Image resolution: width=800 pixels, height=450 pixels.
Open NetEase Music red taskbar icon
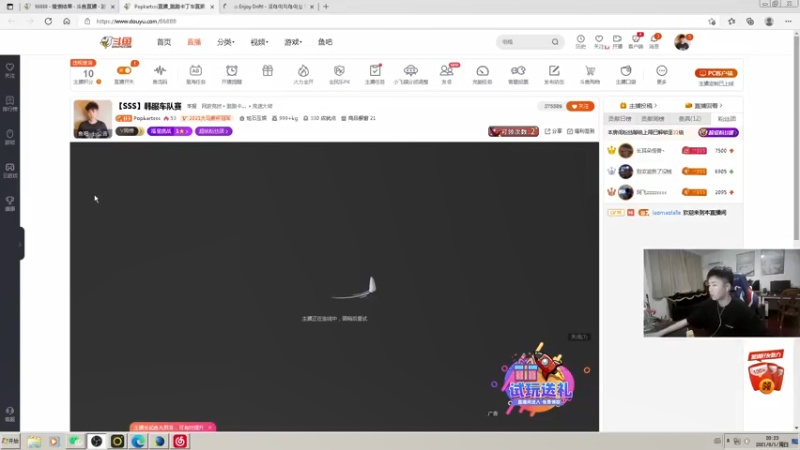(x=180, y=441)
